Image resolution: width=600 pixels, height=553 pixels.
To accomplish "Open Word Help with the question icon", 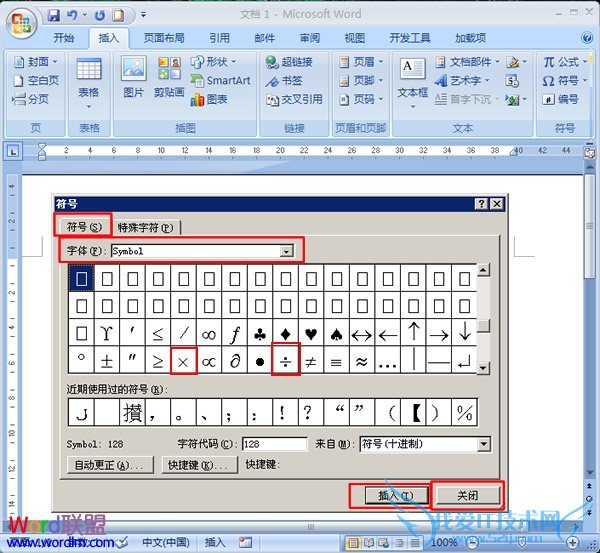I will (587, 38).
